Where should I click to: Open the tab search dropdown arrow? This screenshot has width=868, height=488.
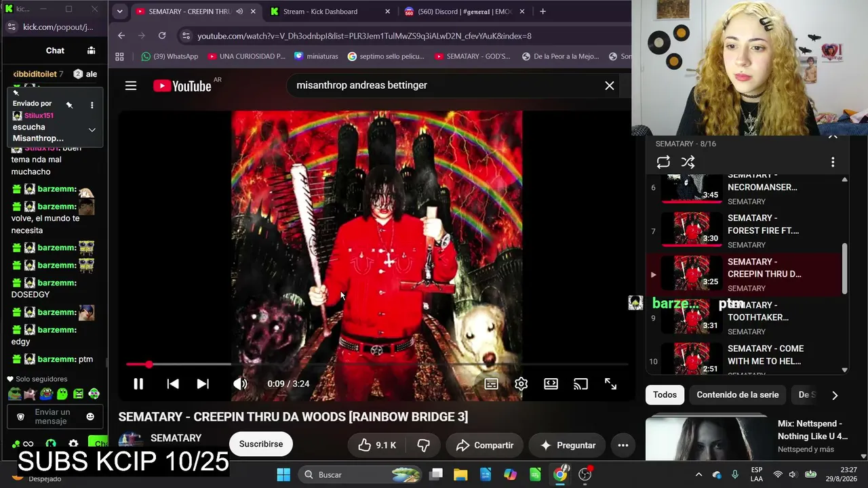119,12
